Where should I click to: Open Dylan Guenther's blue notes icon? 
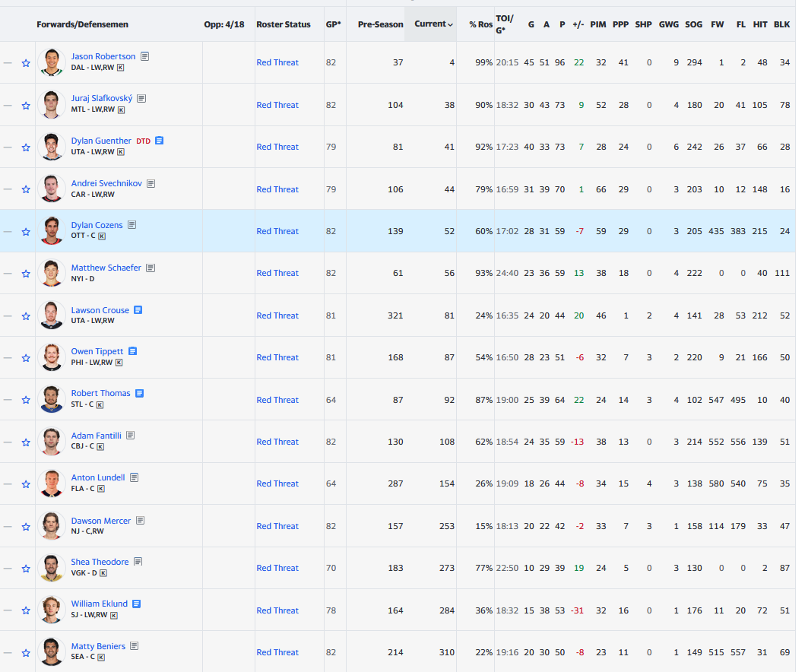pos(160,141)
